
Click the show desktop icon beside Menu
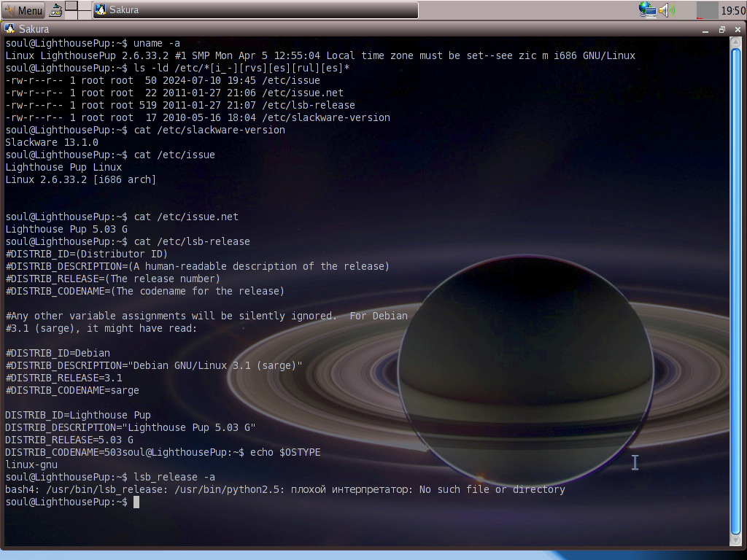pos(56,10)
